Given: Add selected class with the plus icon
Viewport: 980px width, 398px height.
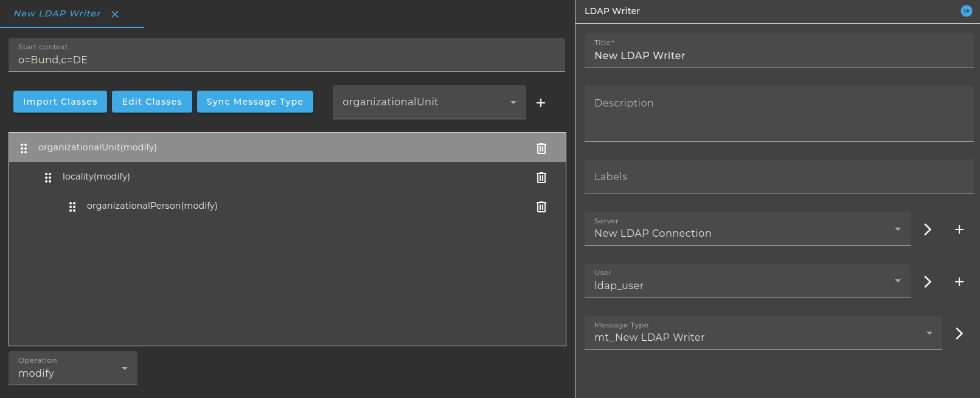Looking at the screenshot, I should coord(541,103).
